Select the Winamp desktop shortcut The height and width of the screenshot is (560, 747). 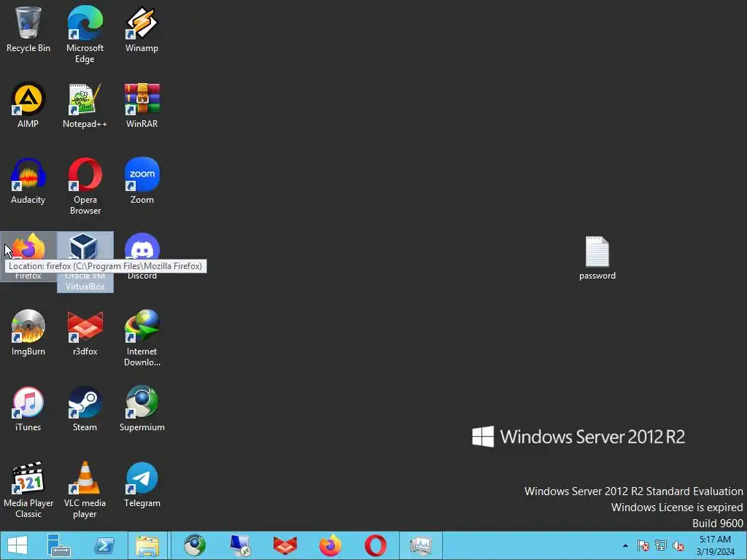(142, 29)
